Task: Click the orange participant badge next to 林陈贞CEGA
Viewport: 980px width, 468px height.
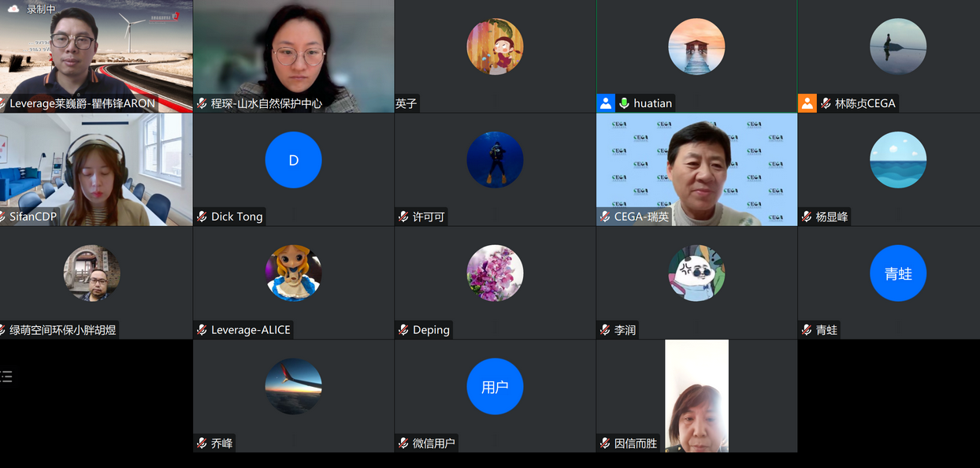Action: tap(807, 102)
